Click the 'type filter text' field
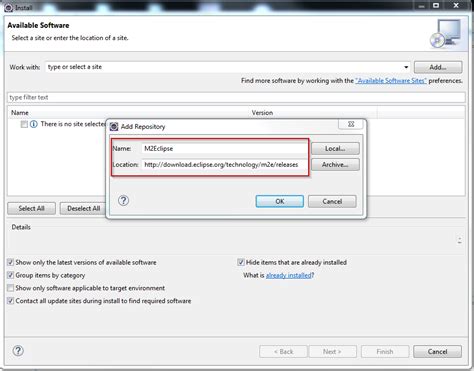Viewport: 474px width, 371px height. (x=236, y=97)
